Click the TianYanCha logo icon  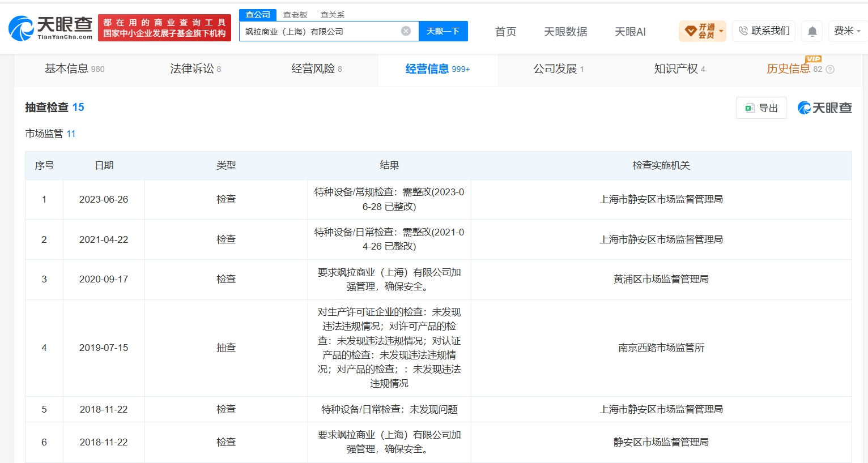(22, 28)
